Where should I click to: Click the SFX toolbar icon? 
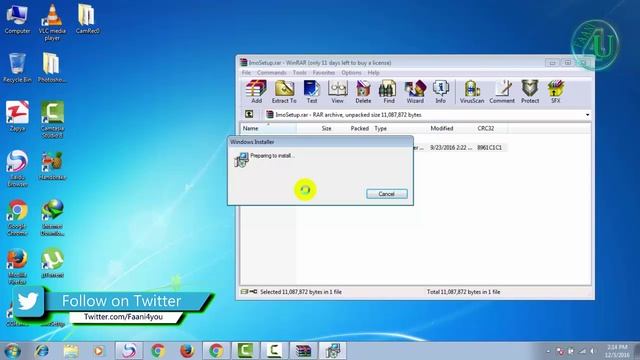(x=556, y=91)
